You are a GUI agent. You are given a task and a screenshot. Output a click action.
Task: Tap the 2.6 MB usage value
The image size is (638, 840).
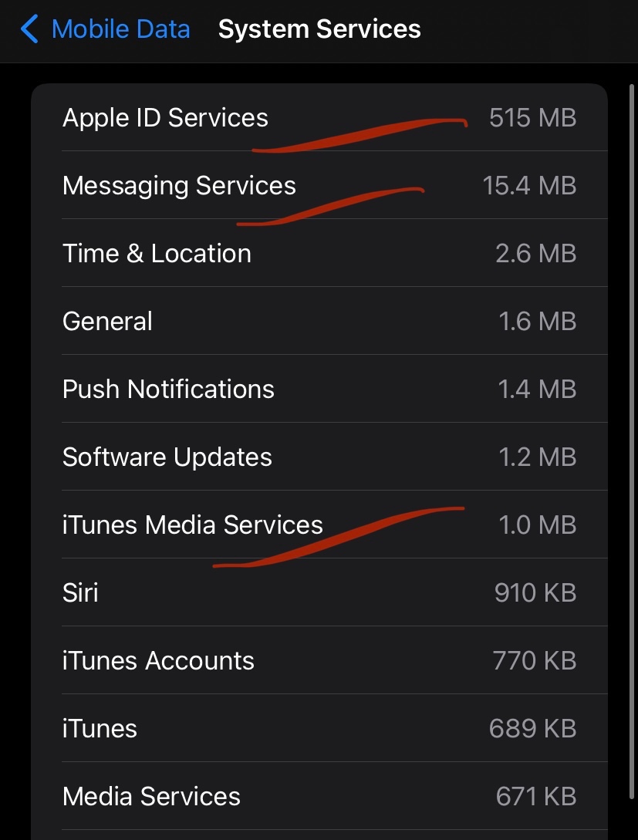[535, 254]
